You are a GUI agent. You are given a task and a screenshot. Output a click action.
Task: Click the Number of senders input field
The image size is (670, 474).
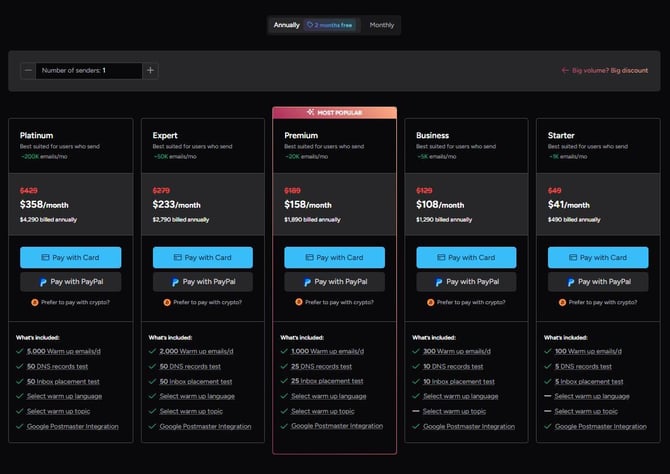[x=90, y=71]
